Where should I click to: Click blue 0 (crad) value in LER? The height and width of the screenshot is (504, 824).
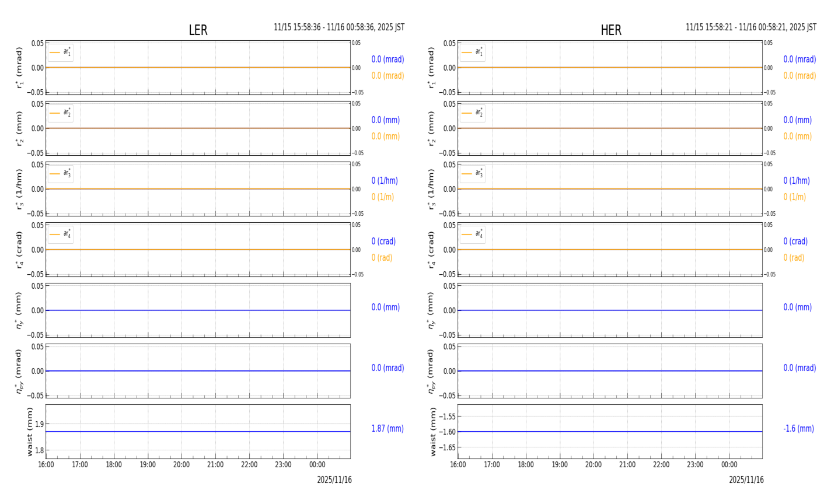tap(383, 242)
